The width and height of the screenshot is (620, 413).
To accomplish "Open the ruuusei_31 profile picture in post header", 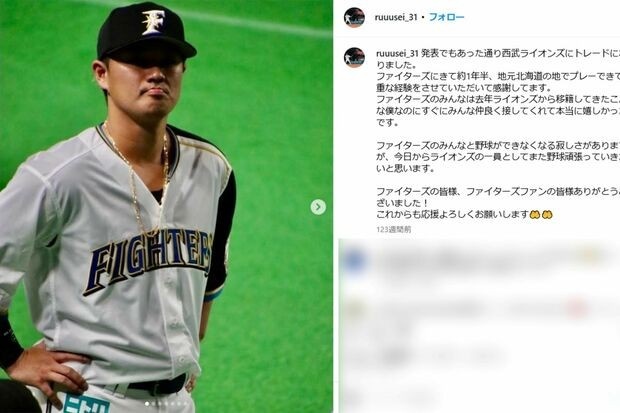I will (x=354, y=17).
